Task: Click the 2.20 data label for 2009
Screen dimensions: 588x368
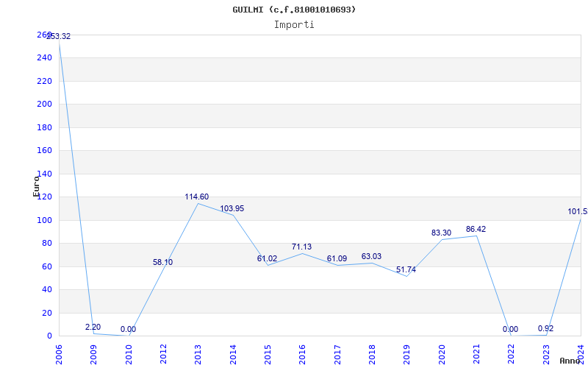Action: tap(93, 327)
